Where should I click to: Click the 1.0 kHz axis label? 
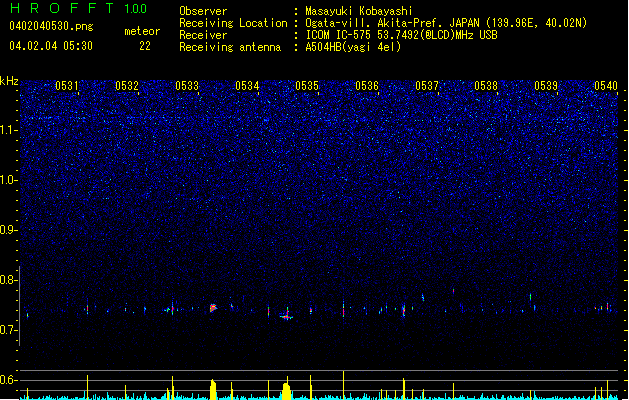pyautogui.click(x=8, y=180)
